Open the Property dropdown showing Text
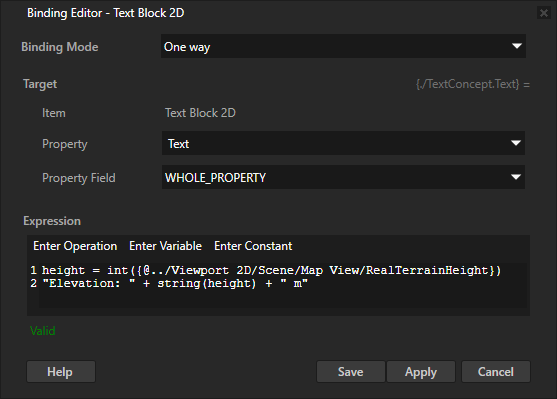The image size is (557, 399). [343, 143]
